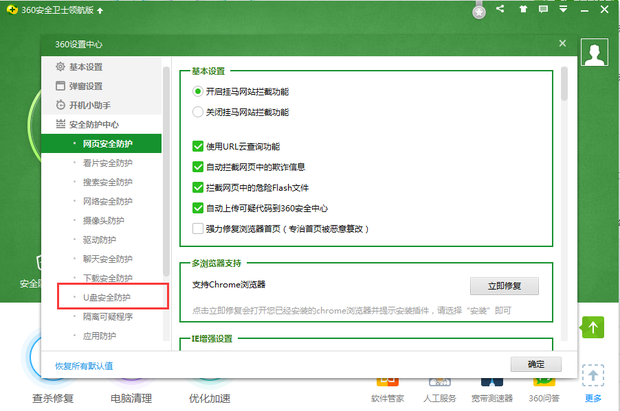Open 软件管家 tool

tap(388, 398)
